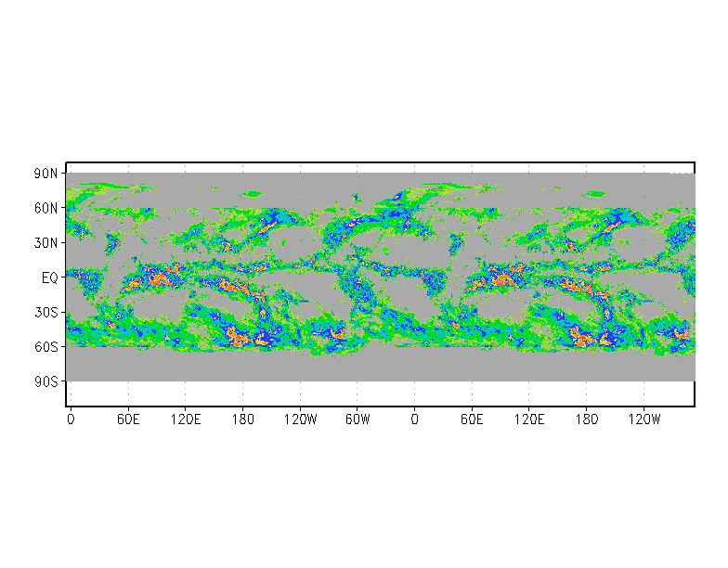Select the 60N latitude axis label
Image resolution: width=728 pixels, height=568 pixels.
(x=46, y=208)
